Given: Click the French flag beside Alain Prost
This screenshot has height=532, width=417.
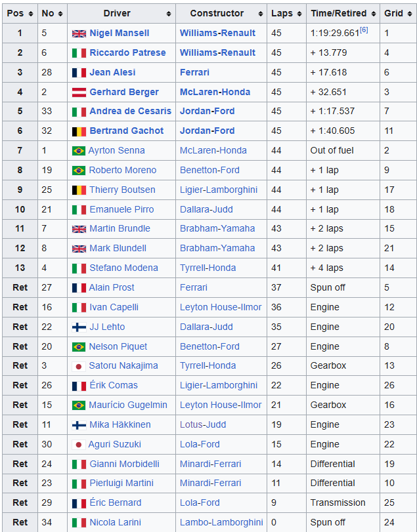Looking at the screenshot, I should [x=79, y=288].
